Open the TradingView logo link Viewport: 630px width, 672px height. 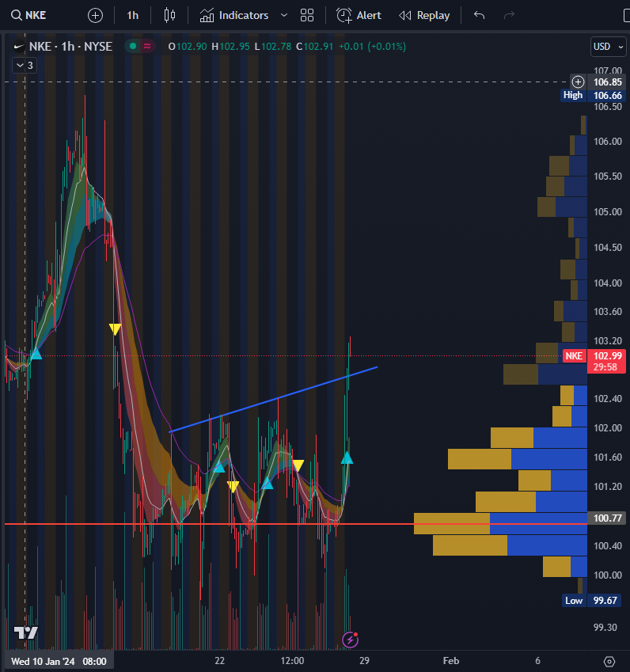[25, 632]
